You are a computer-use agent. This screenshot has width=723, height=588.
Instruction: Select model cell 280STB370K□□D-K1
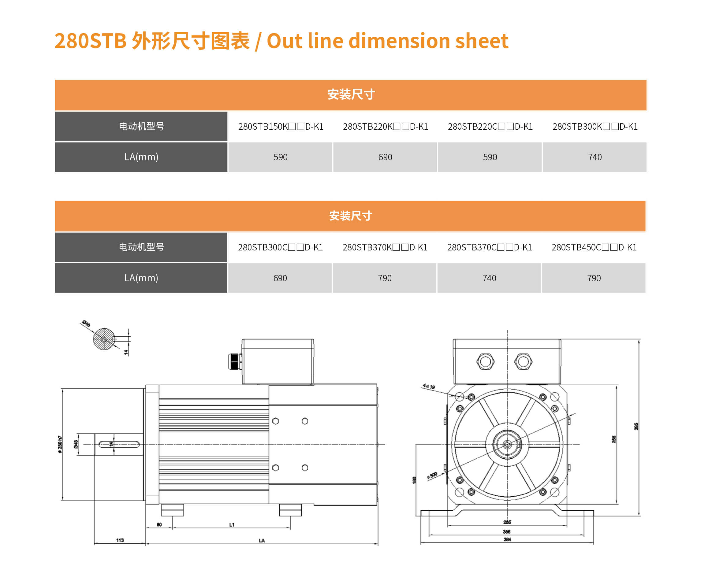point(385,247)
